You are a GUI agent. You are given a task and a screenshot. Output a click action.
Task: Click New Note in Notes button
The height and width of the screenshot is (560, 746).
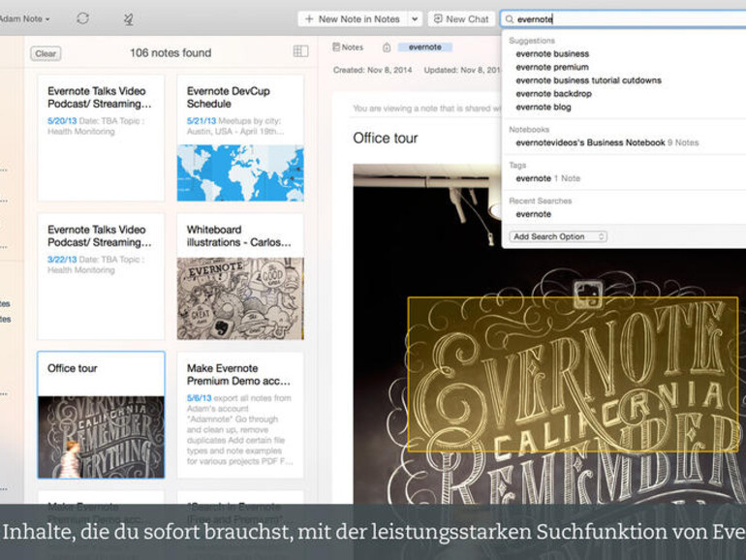click(x=352, y=19)
